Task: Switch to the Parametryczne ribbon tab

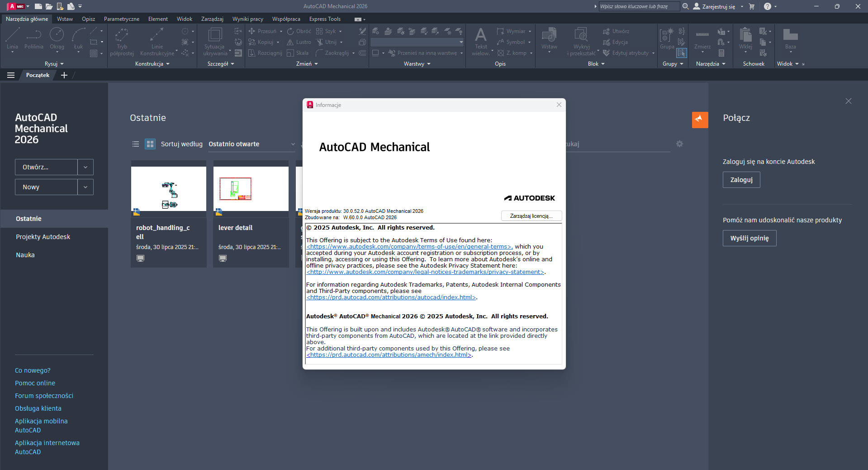Action: pyautogui.click(x=122, y=19)
